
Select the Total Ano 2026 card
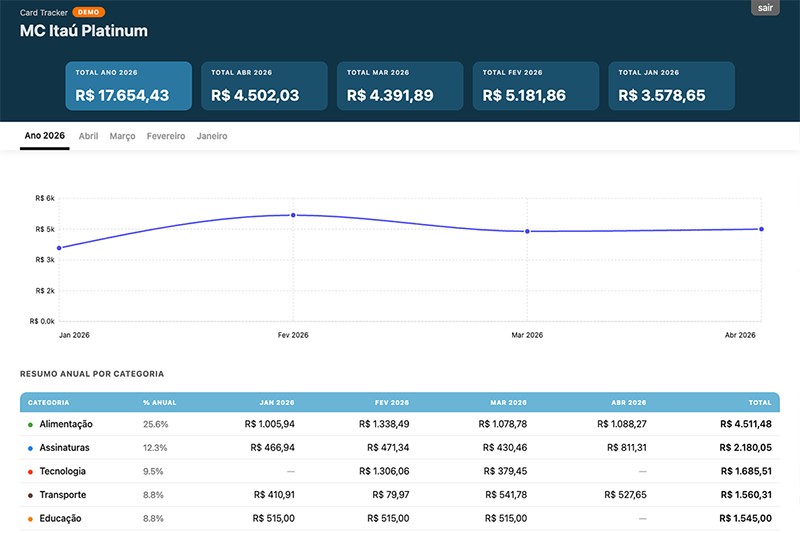pos(129,86)
